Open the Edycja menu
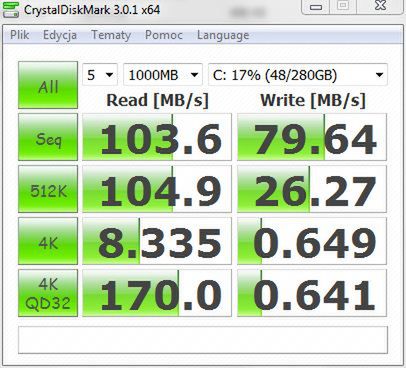Viewport: 406px width, 368px height. (x=60, y=35)
